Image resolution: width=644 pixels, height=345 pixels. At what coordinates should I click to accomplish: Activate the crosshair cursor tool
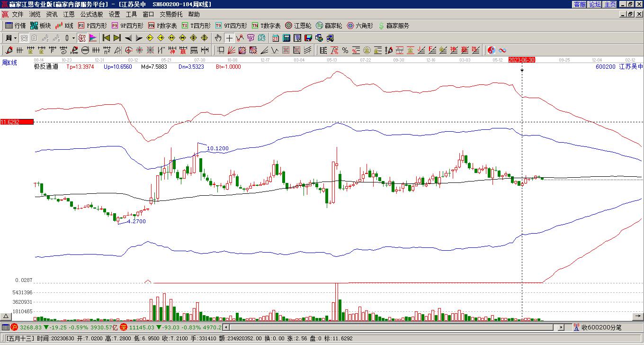click(x=229, y=38)
